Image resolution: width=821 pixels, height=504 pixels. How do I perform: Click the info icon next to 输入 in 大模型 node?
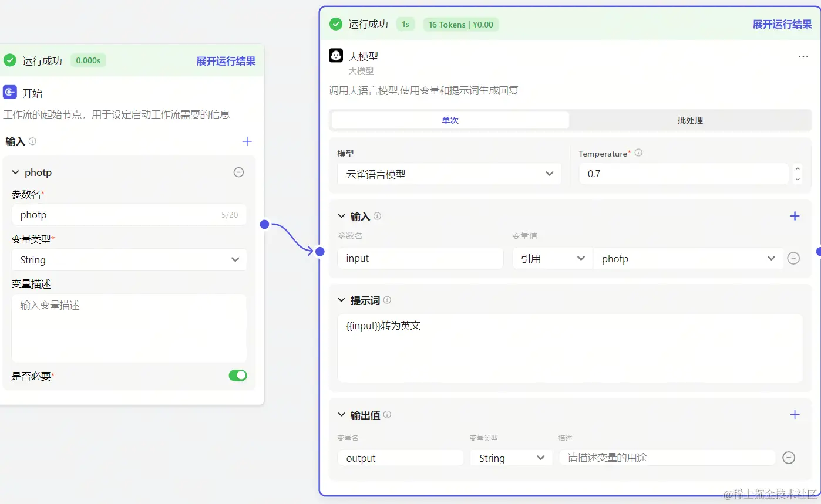[x=377, y=216]
